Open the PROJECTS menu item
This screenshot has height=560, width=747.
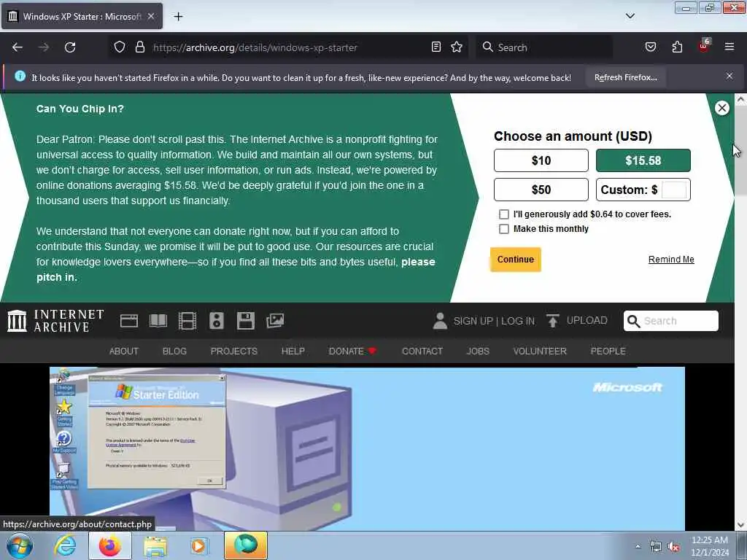(234, 351)
